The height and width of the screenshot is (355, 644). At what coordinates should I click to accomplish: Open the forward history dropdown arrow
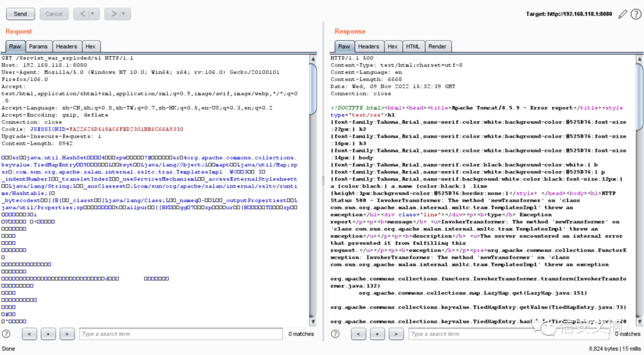(123, 14)
